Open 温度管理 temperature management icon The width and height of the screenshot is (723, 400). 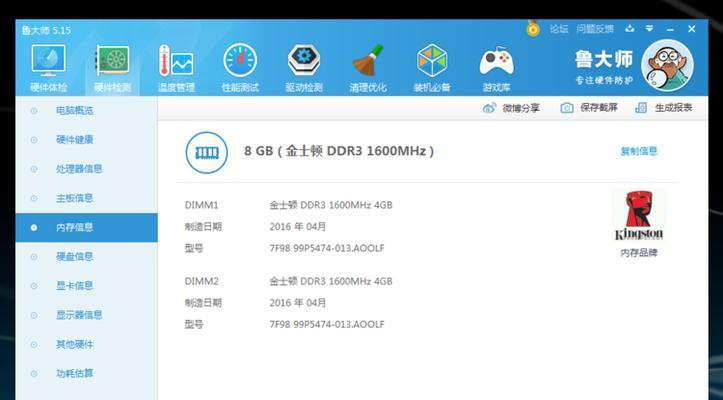tap(176, 68)
